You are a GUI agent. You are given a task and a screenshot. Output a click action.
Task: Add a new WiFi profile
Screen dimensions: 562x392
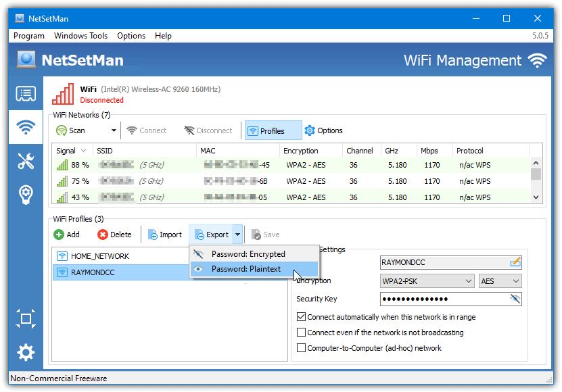(x=67, y=235)
